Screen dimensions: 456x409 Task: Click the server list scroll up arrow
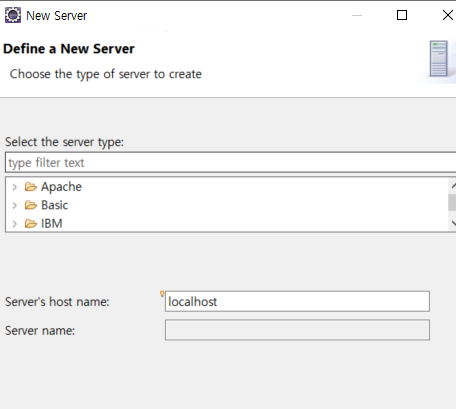[453, 186]
